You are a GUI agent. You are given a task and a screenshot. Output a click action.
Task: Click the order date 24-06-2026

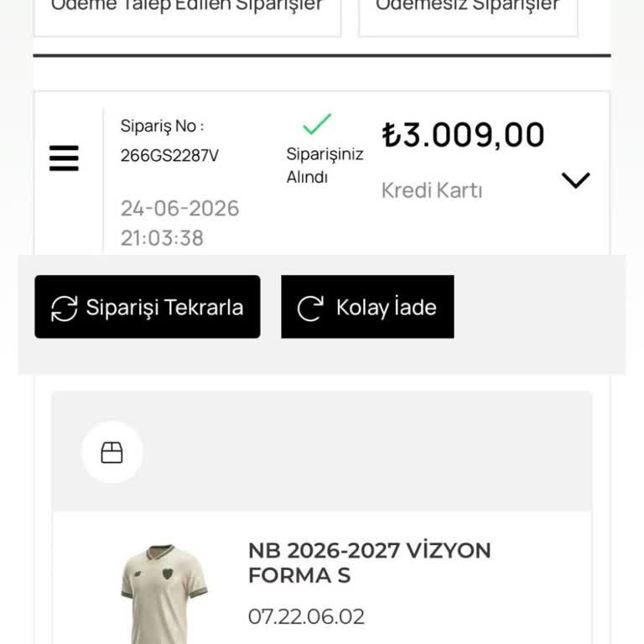tap(180, 208)
